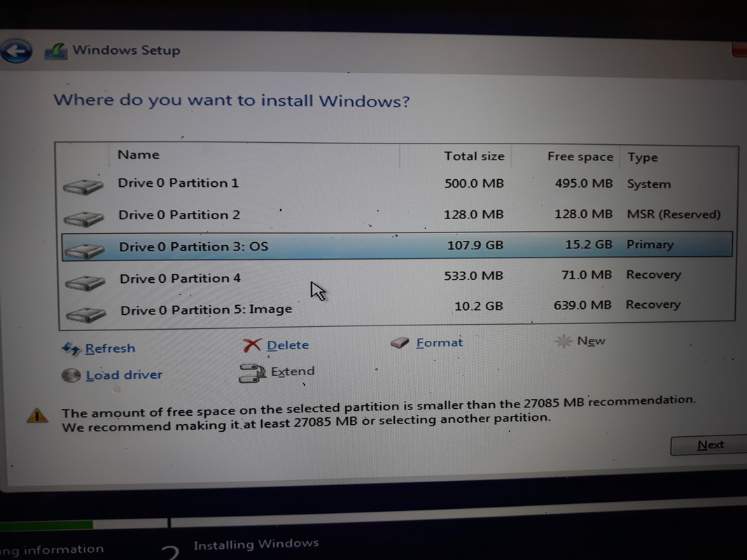The image size is (747, 560).
Task: Click the drive icon for Partition 5: Image
Action: click(x=86, y=315)
